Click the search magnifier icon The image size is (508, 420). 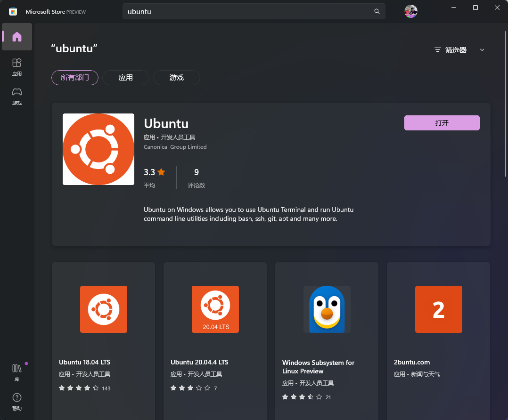click(377, 11)
